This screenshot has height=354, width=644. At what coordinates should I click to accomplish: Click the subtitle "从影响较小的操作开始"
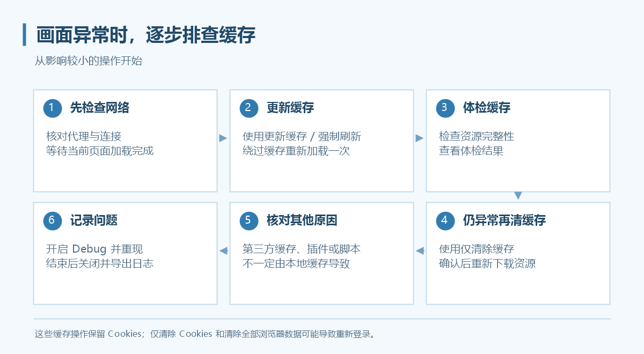[89, 61]
